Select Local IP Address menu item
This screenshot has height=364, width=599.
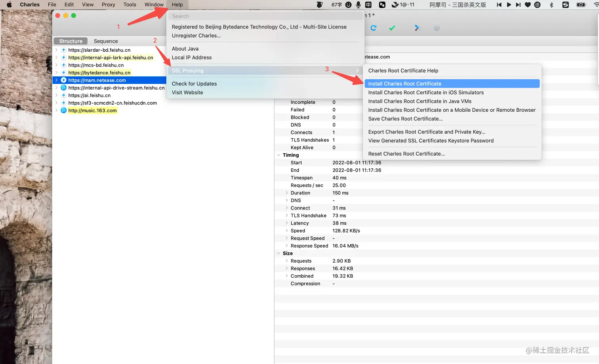265,57
